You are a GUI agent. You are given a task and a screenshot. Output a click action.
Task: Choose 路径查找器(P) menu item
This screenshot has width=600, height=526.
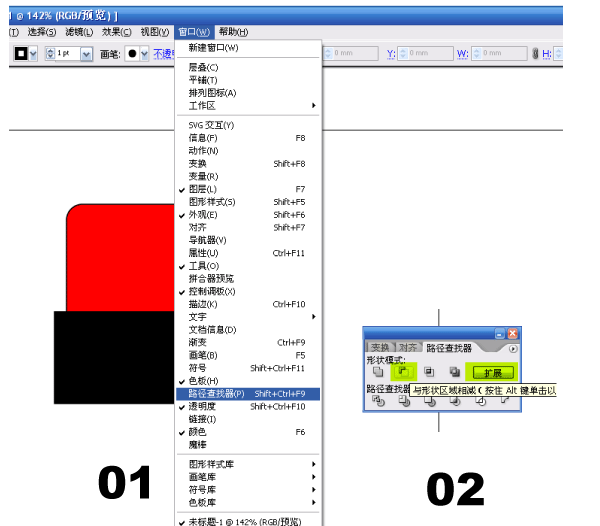[x=248, y=394]
